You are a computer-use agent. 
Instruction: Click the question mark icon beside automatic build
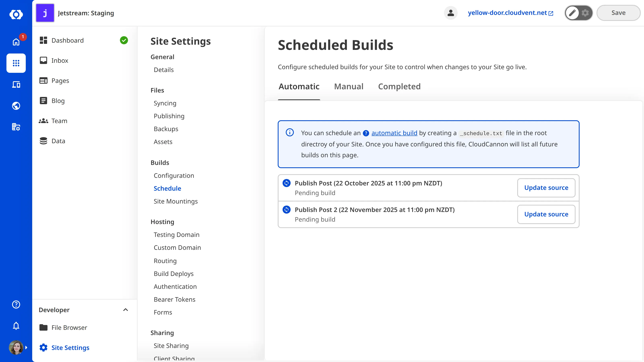point(366,133)
